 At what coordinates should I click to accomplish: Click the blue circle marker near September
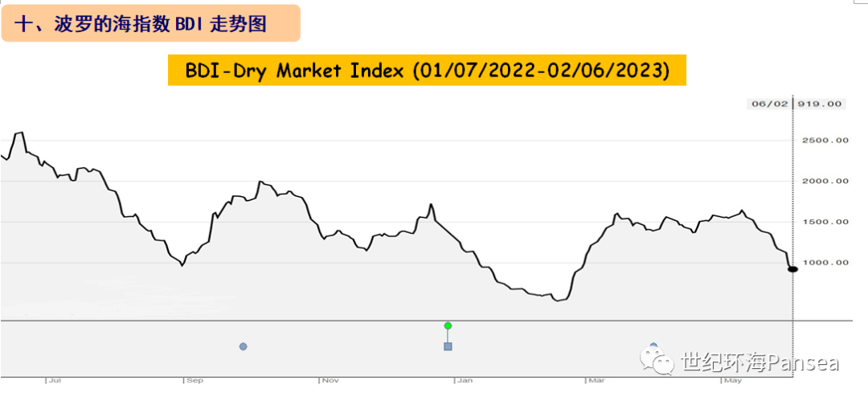click(243, 346)
